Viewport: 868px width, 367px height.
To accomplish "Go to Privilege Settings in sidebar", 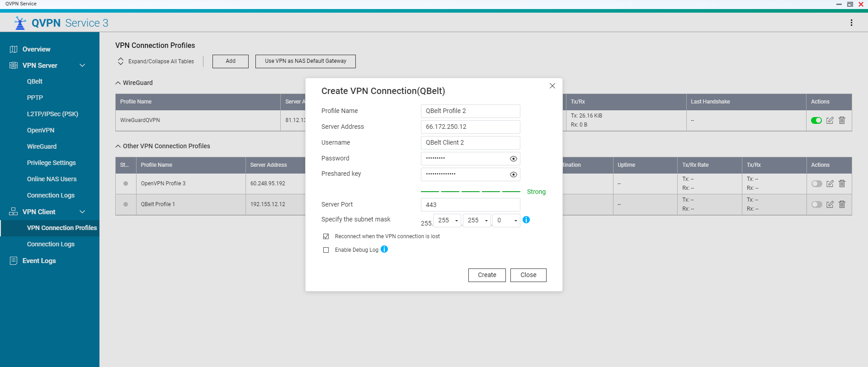I will 51,163.
